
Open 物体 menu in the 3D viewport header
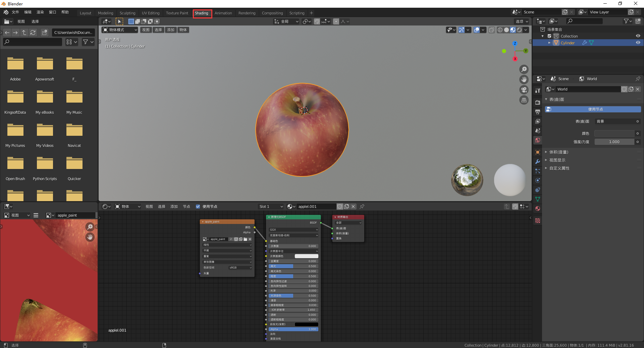[x=183, y=30]
